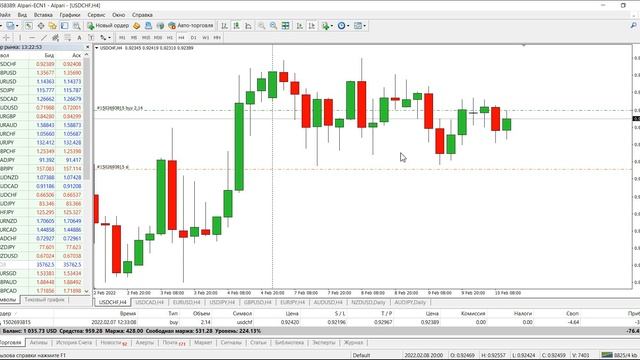Toggle the Data Window icon
The height and width of the screenshot is (360, 640).
[x=41, y=26]
